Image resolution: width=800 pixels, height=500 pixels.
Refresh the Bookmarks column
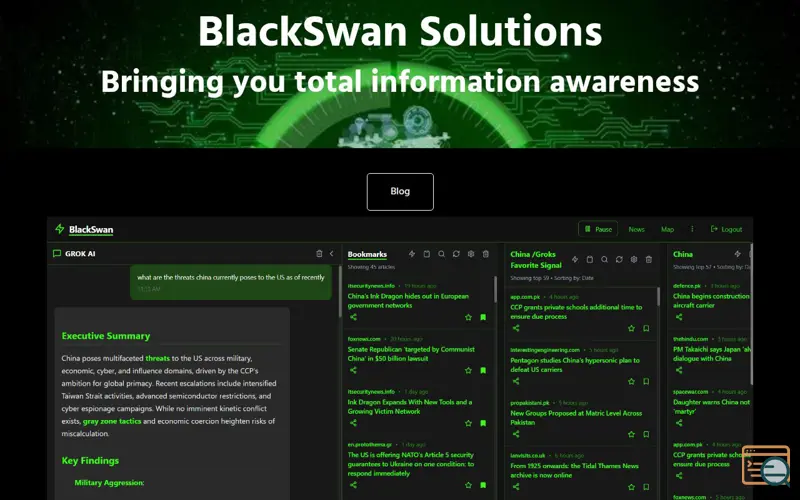456,254
